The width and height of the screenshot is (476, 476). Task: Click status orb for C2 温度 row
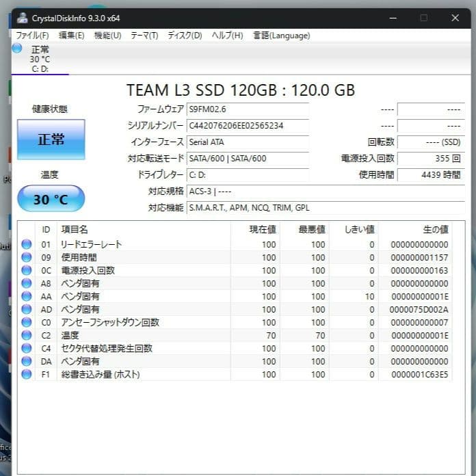(27, 335)
